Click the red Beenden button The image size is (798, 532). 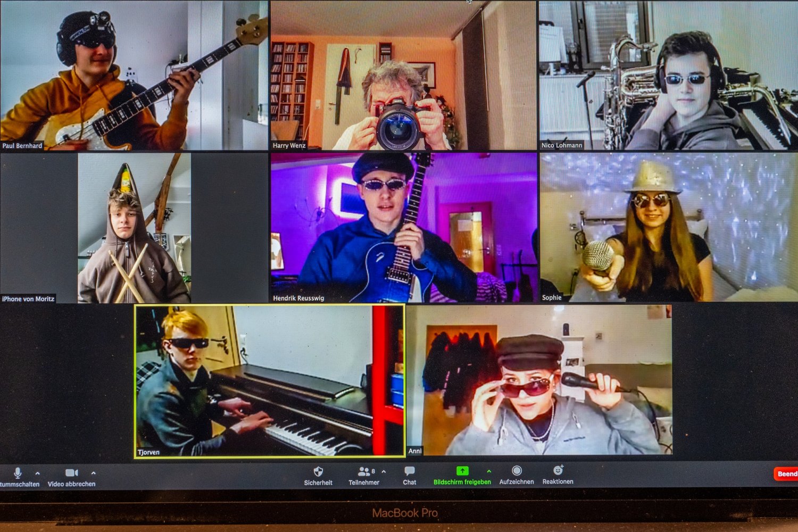pos(786,473)
